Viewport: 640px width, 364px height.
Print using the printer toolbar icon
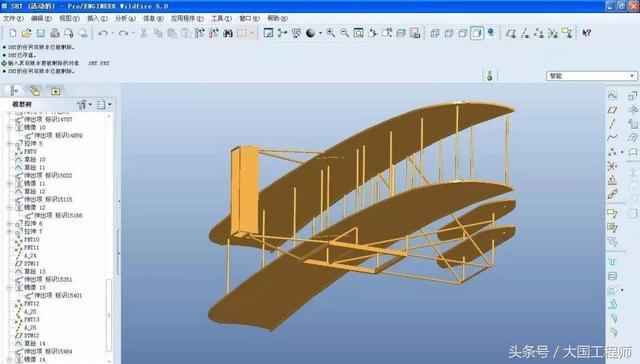[55, 33]
